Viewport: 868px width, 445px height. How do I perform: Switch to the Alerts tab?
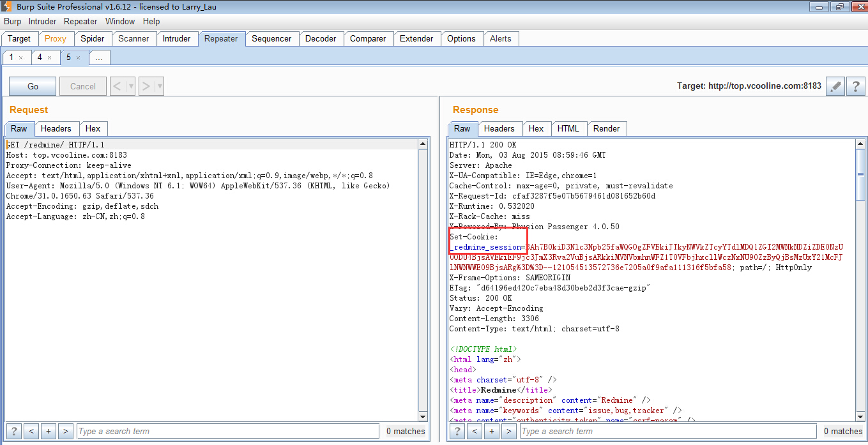[x=501, y=38]
